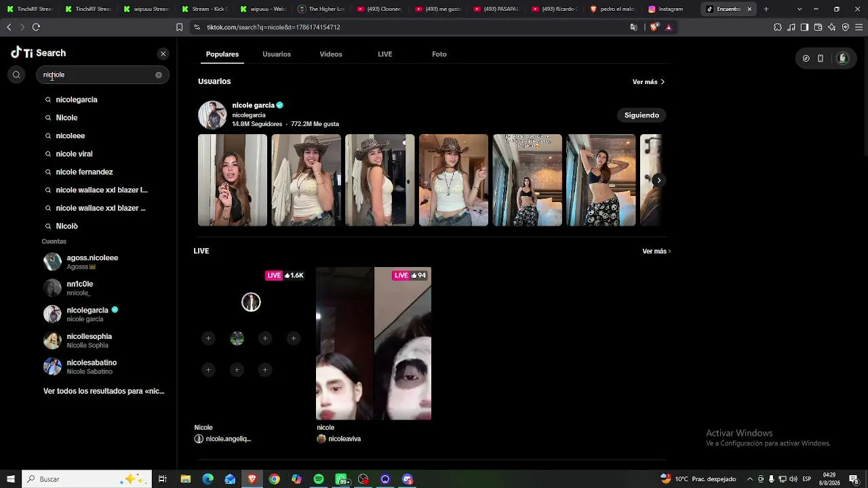Image resolution: width=868 pixels, height=488 pixels.
Task: Click the TikTok logo in the sidebar
Action: pos(22,53)
